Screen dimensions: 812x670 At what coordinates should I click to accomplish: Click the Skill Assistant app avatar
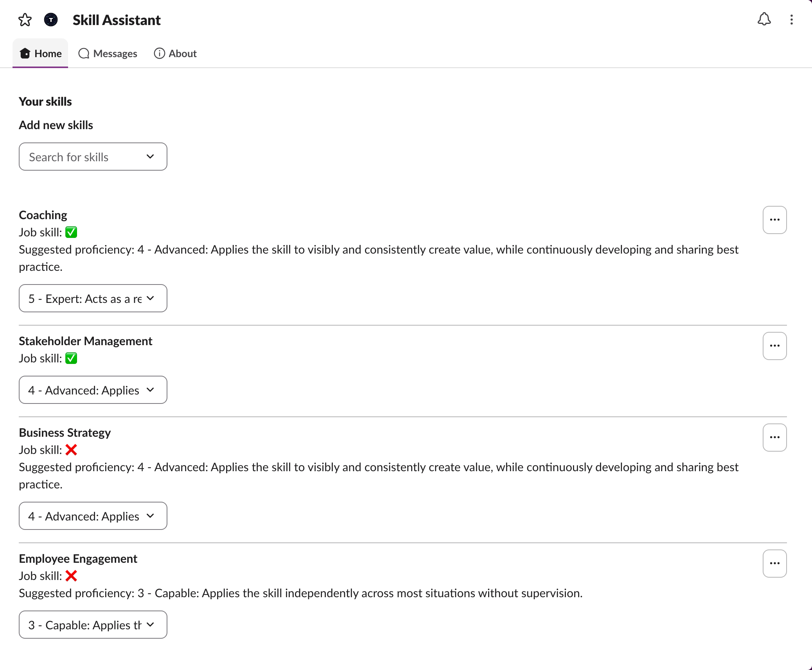click(51, 20)
